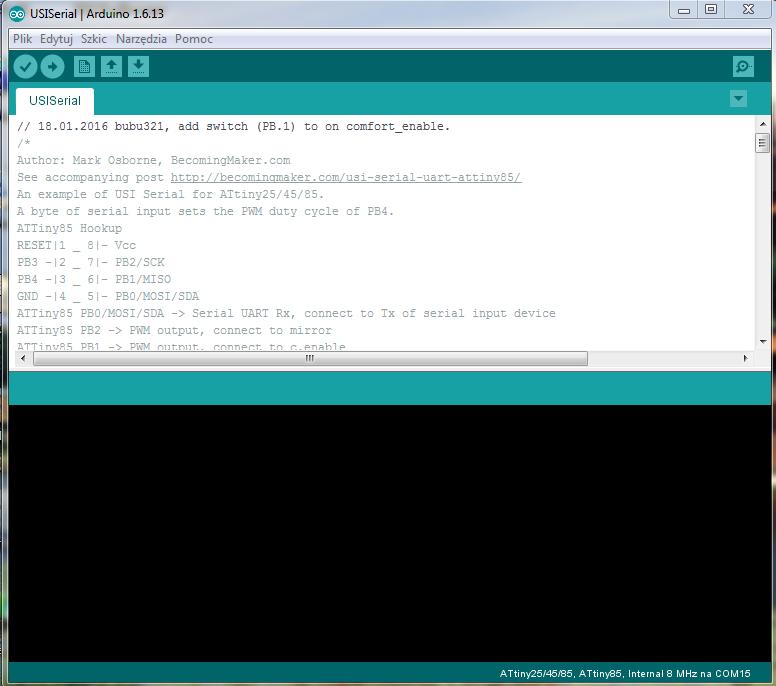Click the 'Serial UART Rx' comment line
776x686 pixels.
pyautogui.click(x=286, y=313)
